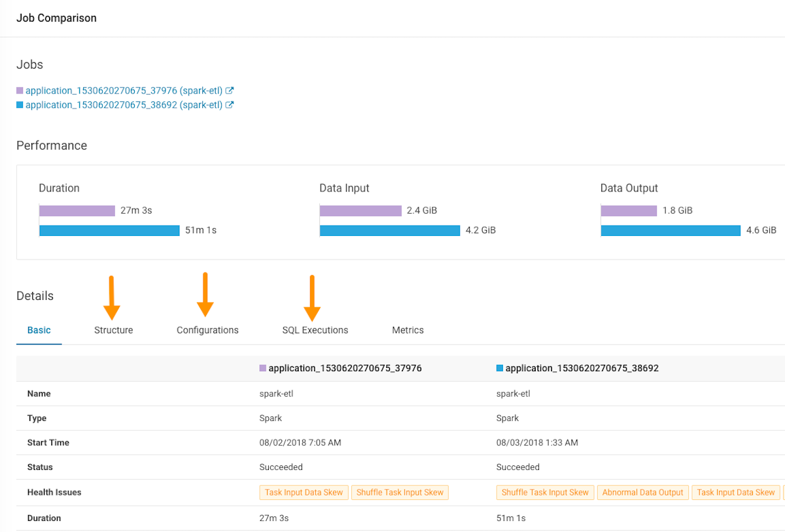
Task: Select the Basic tab
Action: (x=39, y=330)
